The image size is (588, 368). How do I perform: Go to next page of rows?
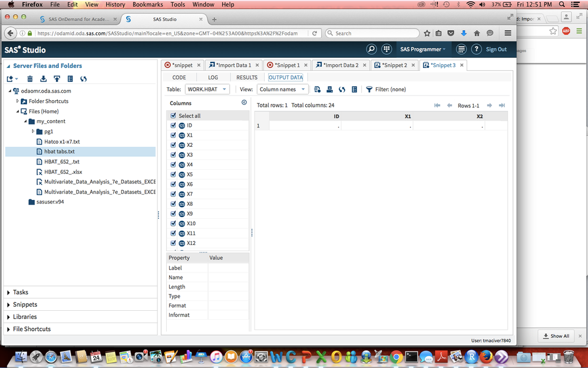pyautogui.click(x=490, y=106)
